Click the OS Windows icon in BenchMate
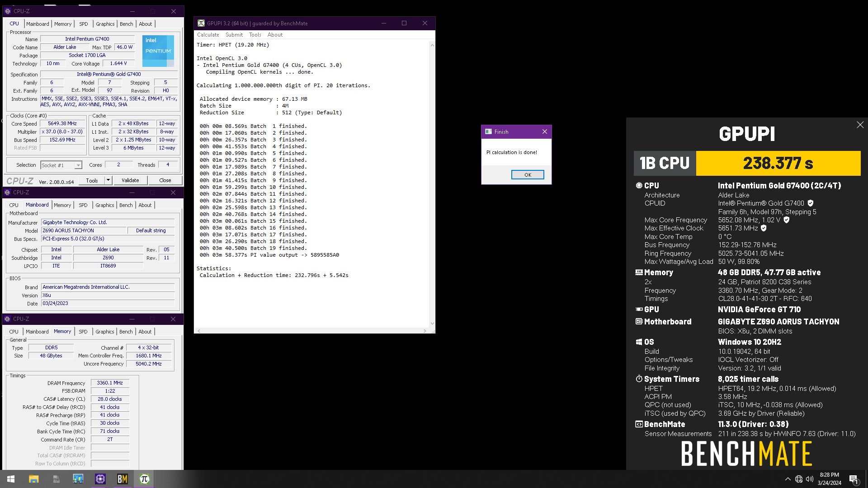 [639, 342]
